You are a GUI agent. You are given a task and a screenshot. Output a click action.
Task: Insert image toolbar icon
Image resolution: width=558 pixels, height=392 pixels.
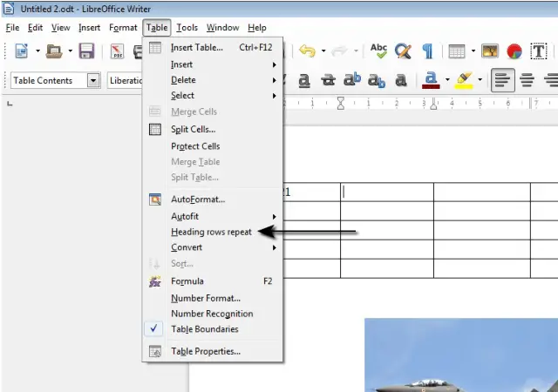tap(490, 51)
